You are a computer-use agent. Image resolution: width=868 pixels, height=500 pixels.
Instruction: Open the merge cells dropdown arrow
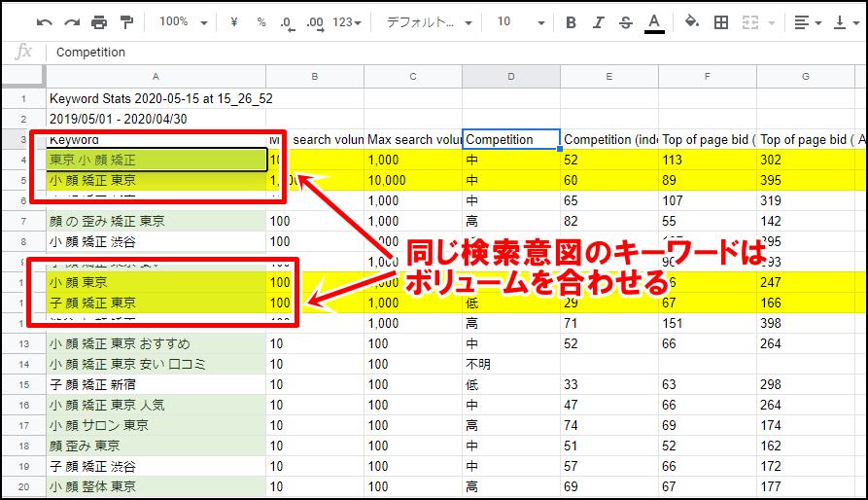pyautogui.click(x=772, y=22)
